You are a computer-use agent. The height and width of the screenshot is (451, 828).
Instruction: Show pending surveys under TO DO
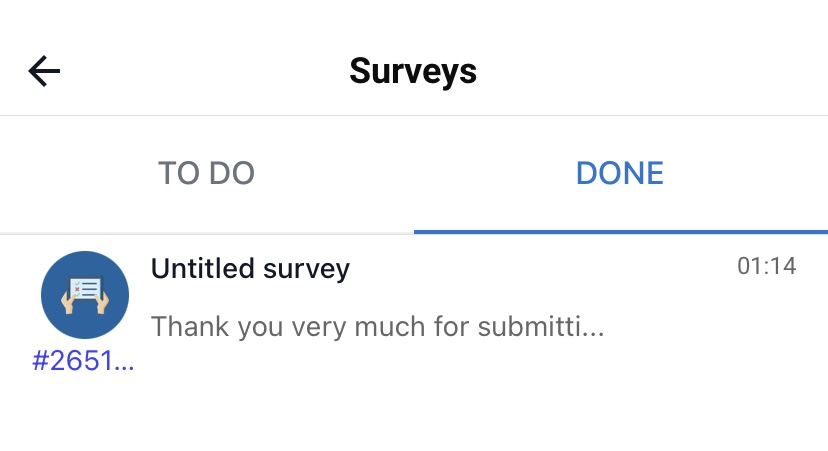(206, 173)
